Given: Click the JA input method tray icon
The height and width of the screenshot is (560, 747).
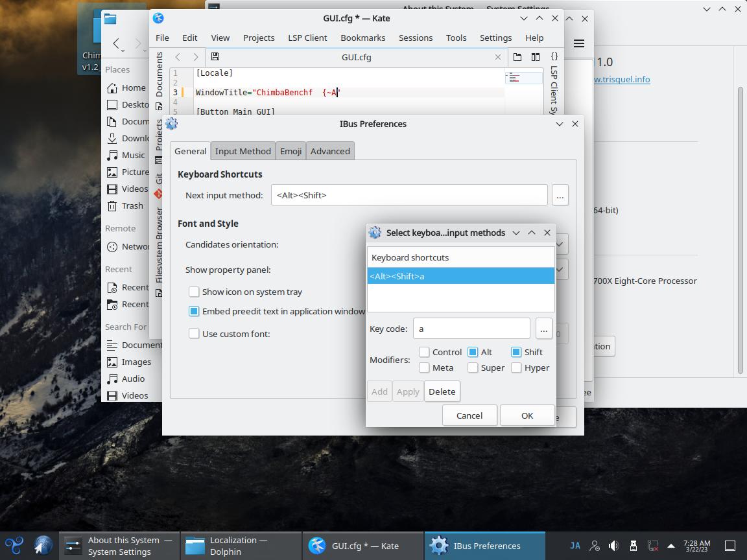Looking at the screenshot, I should 575,546.
